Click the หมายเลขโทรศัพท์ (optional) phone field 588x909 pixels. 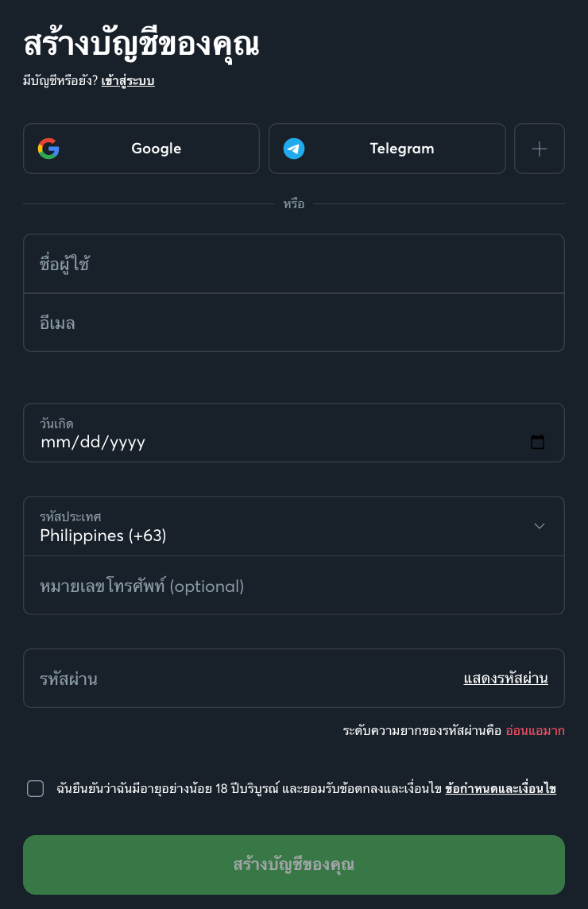point(294,586)
